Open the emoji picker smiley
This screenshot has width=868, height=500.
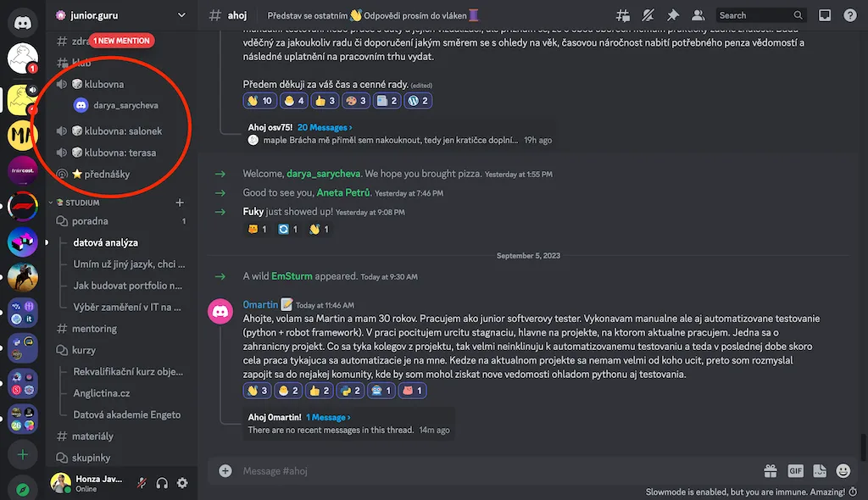tap(843, 471)
